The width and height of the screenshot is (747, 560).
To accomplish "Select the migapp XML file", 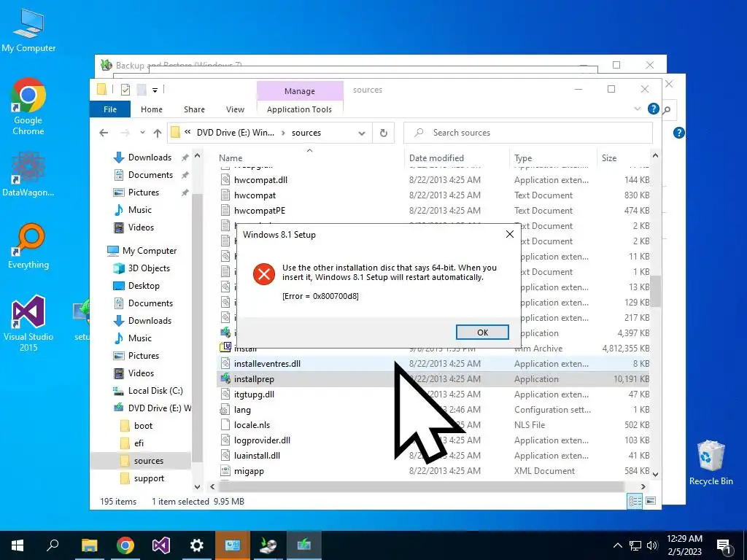I will 249,471.
